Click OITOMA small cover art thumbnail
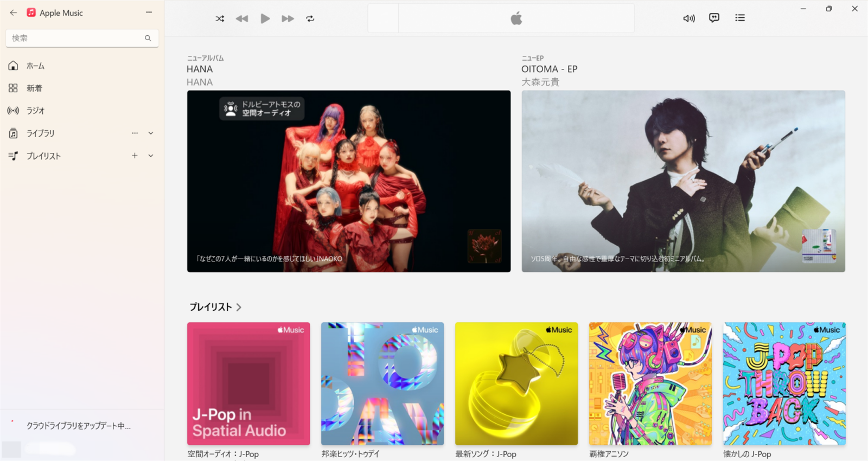Screen dimensions: 868x461 click(819, 246)
